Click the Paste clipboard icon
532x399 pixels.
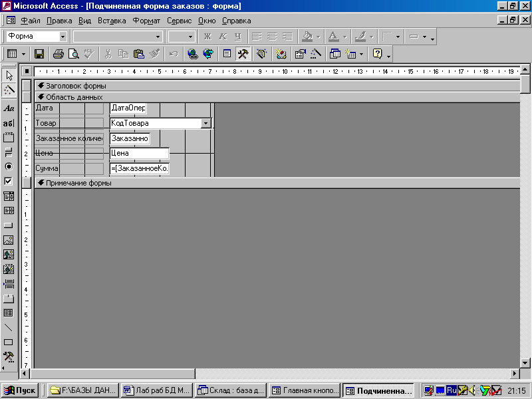pos(138,54)
